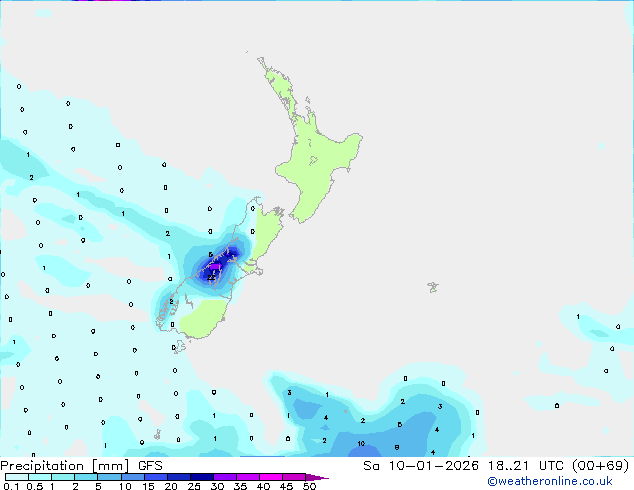Click the "Sa 10-01-2026" date text
Viewport: 634px width, 490px height.
point(421,466)
